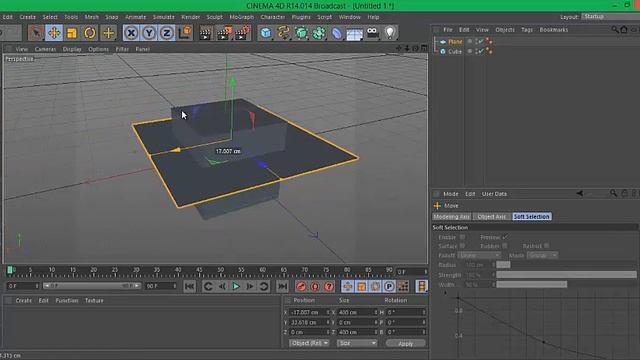Open the MoGraph menu

[x=242, y=17]
